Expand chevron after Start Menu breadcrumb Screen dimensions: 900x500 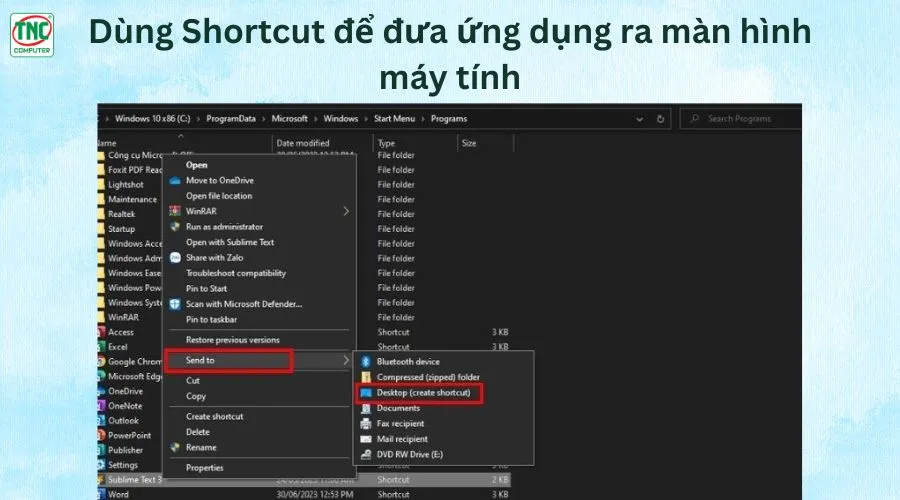pos(423,119)
